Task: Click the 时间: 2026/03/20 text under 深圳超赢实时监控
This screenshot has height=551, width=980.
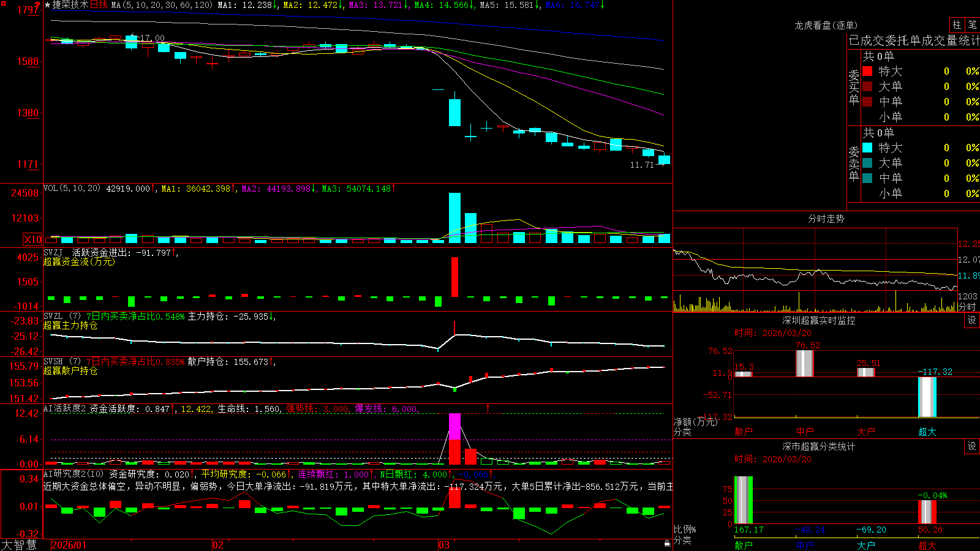Action: (x=773, y=333)
